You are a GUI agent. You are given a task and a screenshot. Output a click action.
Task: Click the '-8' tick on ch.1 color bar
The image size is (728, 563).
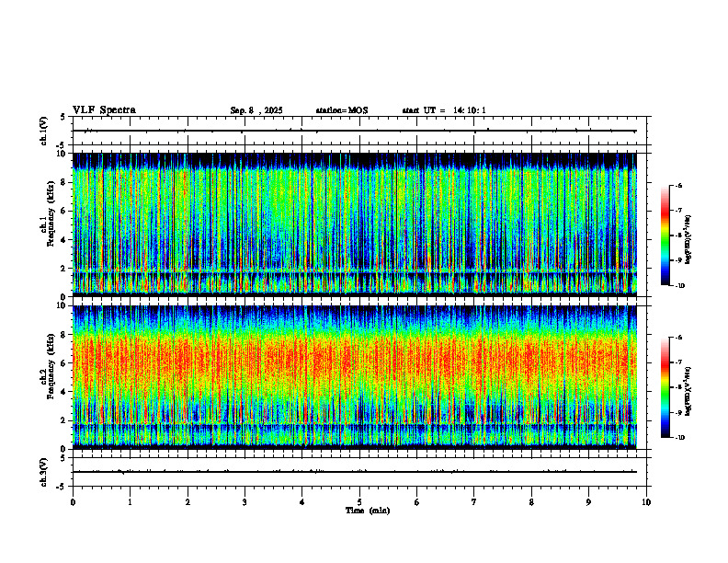[x=678, y=236]
